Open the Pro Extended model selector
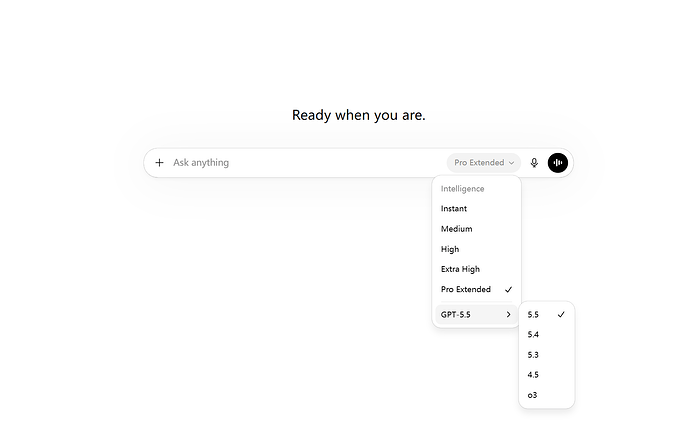 484,163
